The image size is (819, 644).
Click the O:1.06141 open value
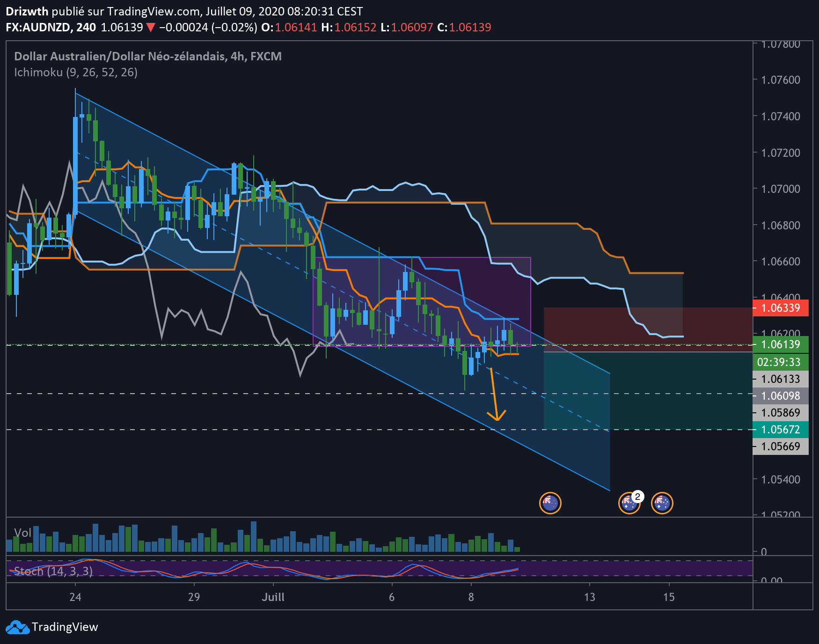[x=289, y=28]
